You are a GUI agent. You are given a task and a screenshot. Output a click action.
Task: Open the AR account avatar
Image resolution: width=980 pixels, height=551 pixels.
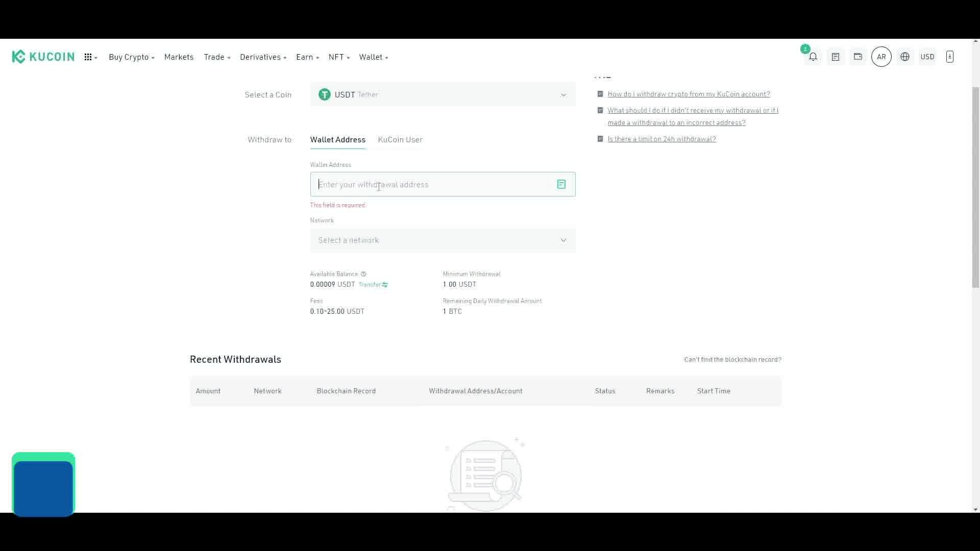(881, 57)
